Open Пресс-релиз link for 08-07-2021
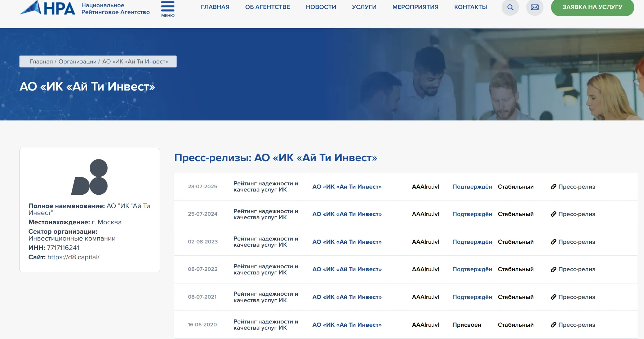 point(573,297)
